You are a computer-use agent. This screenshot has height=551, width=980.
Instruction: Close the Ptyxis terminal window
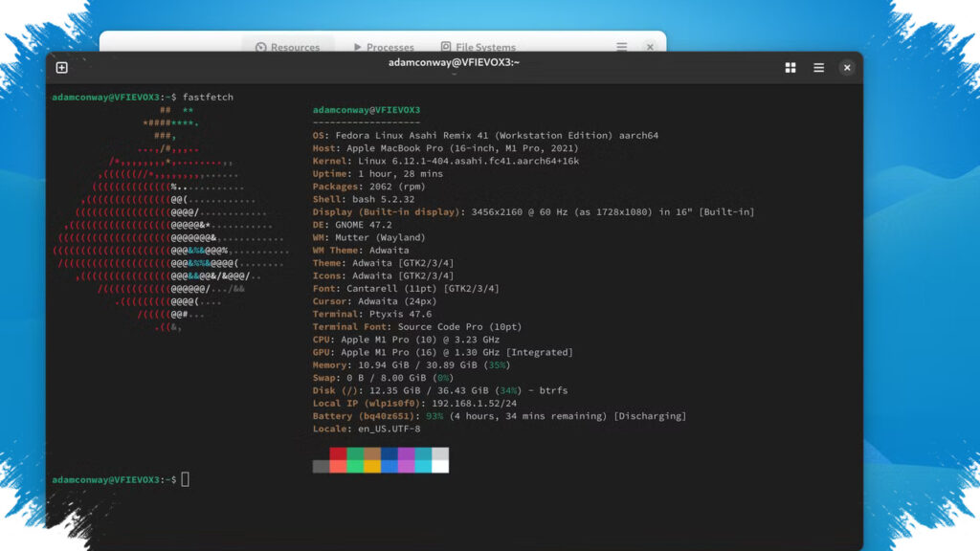pos(847,68)
